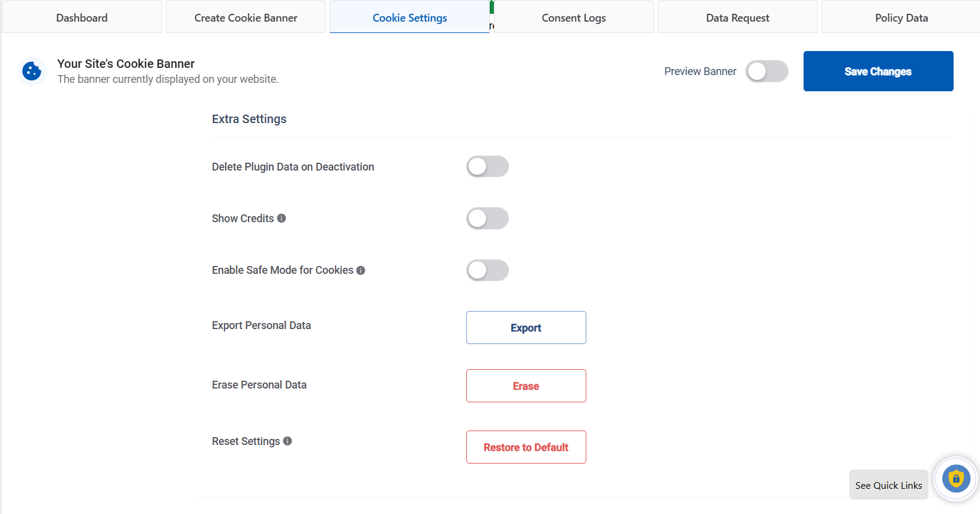The width and height of the screenshot is (980, 514).
Task: Click the Export personal data button
Action: tap(526, 328)
